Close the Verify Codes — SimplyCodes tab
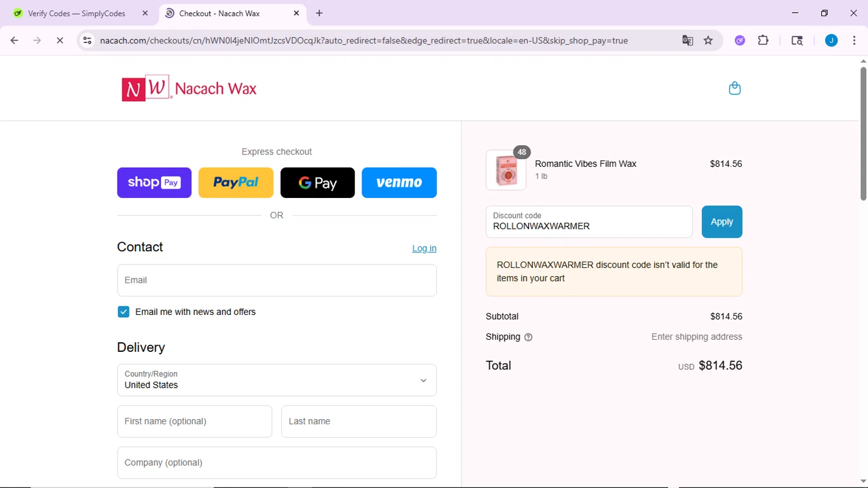Screen dimensions: 868x488 tap(145, 13)
